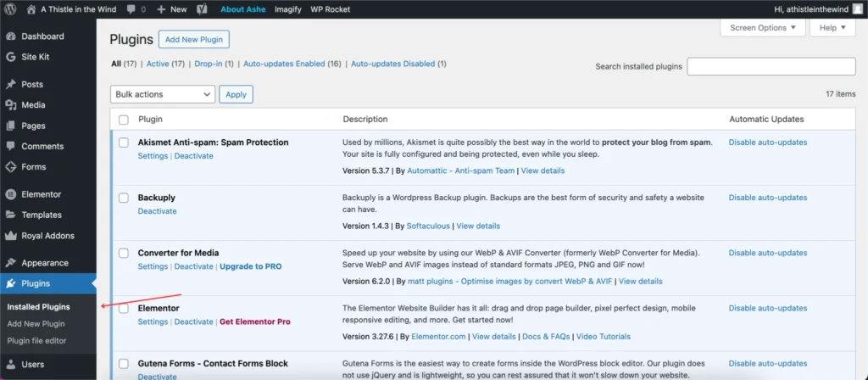Click Upgrade to PRO link

coord(251,266)
